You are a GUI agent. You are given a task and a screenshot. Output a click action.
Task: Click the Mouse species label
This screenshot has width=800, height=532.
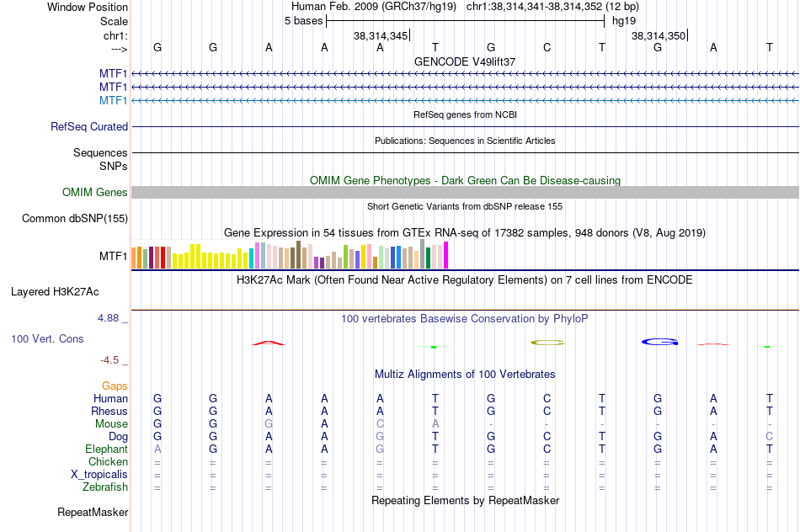(x=112, y=424)
